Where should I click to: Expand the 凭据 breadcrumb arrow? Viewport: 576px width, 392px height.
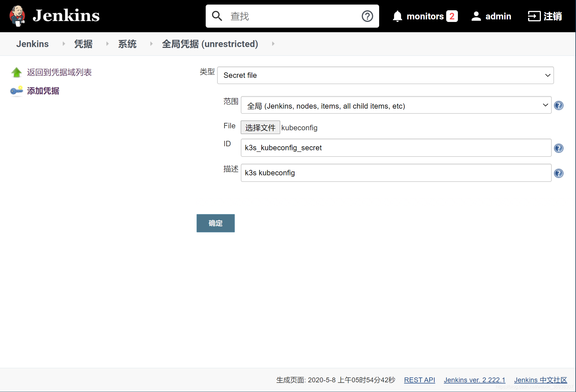[x=107, y=44]
